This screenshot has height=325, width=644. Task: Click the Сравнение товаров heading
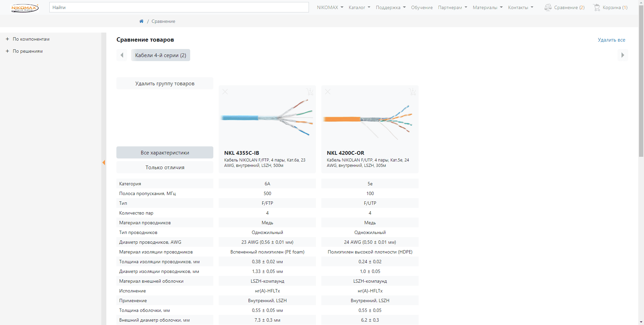[x=145, y=40]
